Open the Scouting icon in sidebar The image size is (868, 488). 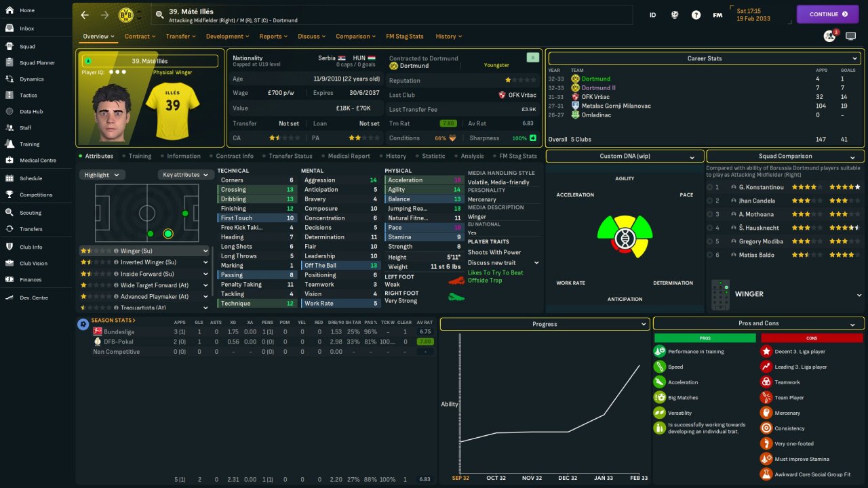[x=9, y=213]
